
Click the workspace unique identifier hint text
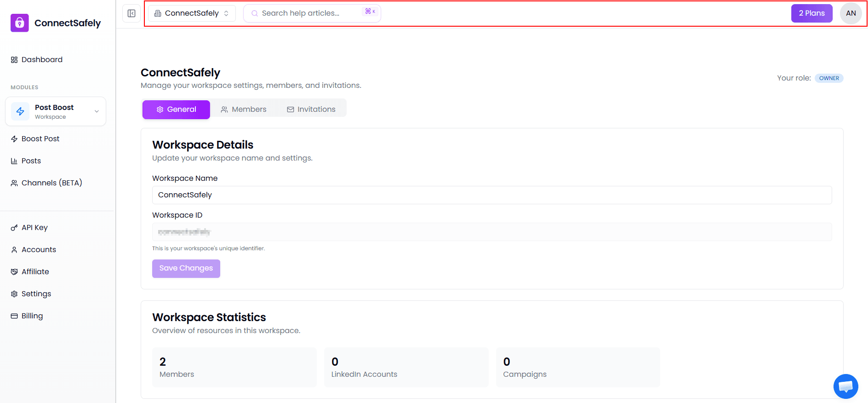(209, 248)
